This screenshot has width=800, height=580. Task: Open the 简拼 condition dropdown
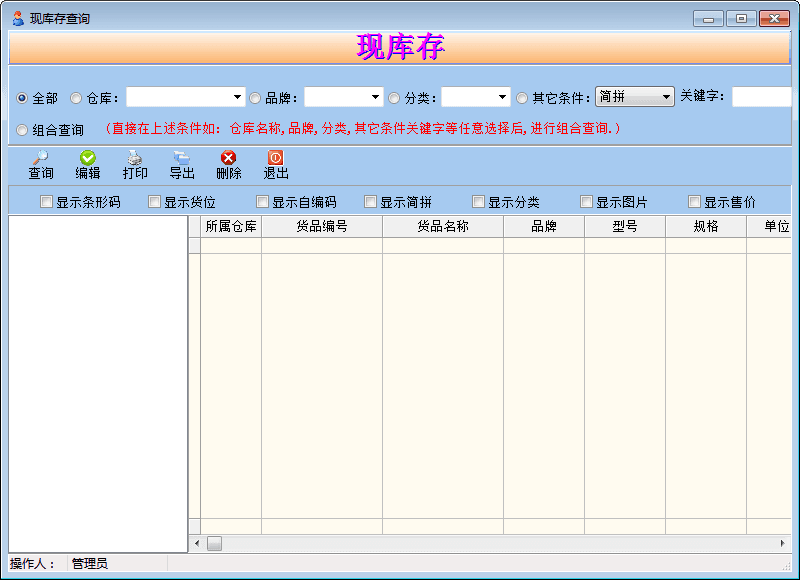(x=666, y=97)
